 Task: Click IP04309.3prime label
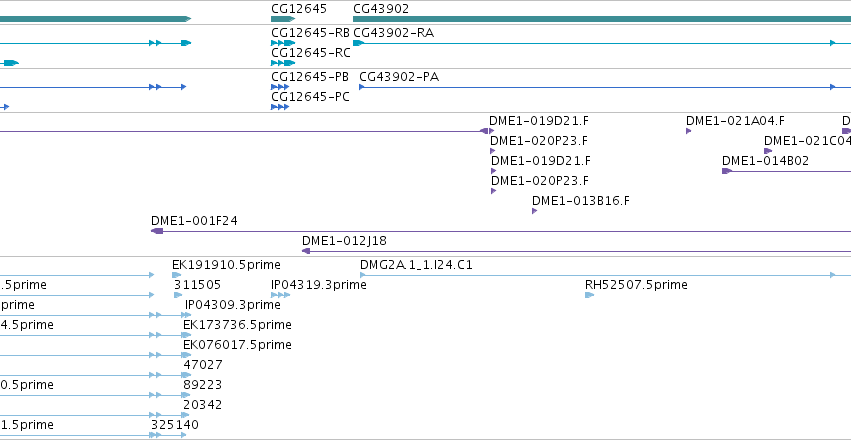pyautogui.click(x=233, y=305)
